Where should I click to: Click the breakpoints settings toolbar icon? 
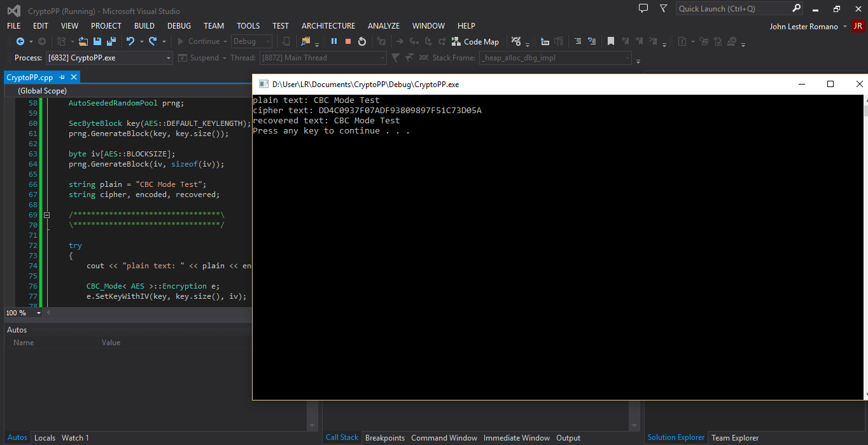516,41
